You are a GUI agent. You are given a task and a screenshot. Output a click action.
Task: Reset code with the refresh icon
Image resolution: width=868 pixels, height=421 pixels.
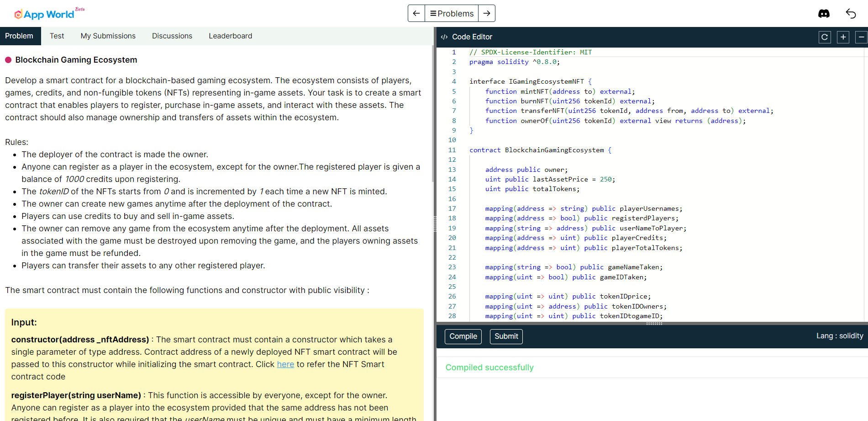(825, 37)
